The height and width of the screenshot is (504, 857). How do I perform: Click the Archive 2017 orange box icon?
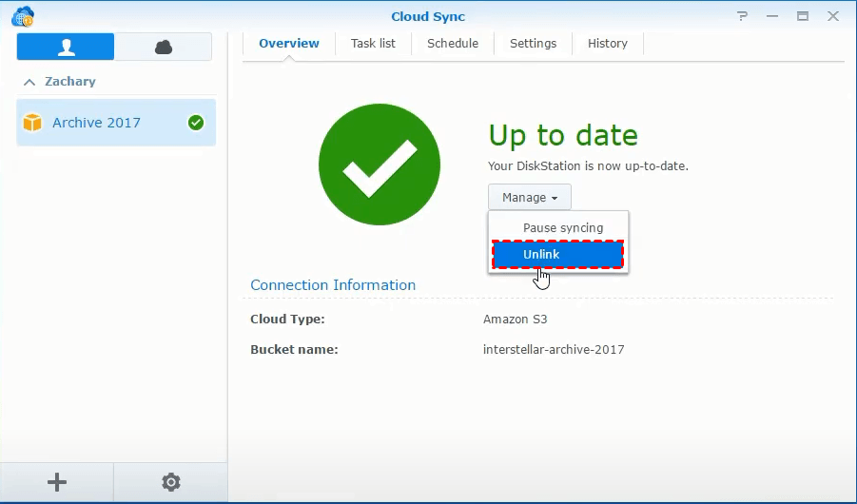32,123
